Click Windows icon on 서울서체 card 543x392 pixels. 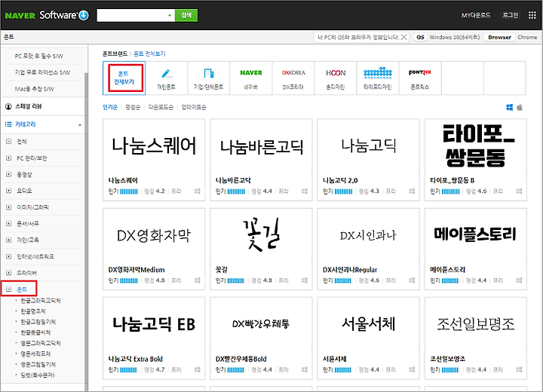click(412, 370)
